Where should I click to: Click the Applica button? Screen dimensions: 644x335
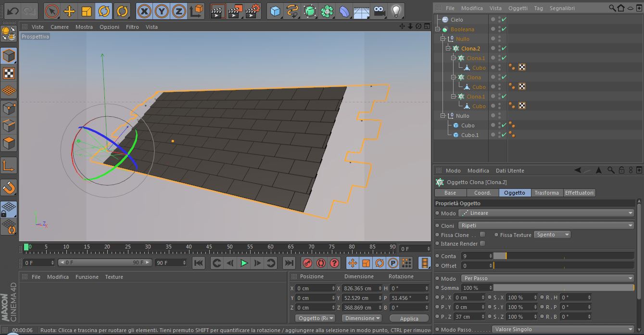click(409, 318)
